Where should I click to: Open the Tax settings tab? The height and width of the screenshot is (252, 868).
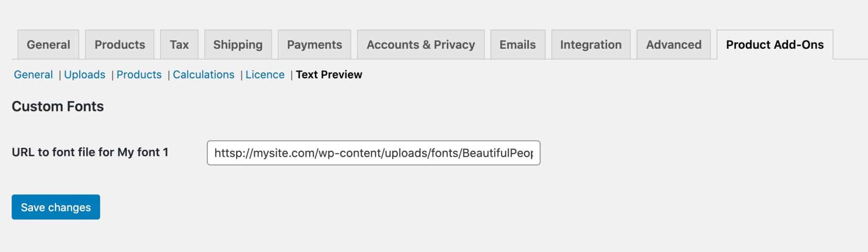pyautogui.click(x=180, y=44)
